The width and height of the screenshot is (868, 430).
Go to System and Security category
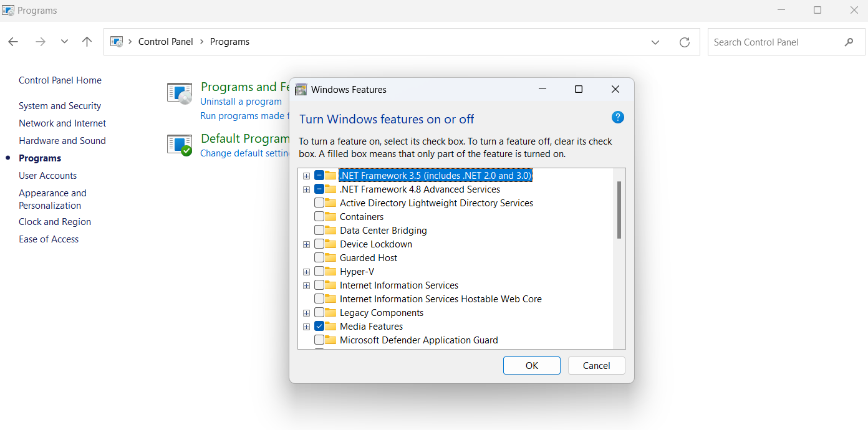coord(60,106)
